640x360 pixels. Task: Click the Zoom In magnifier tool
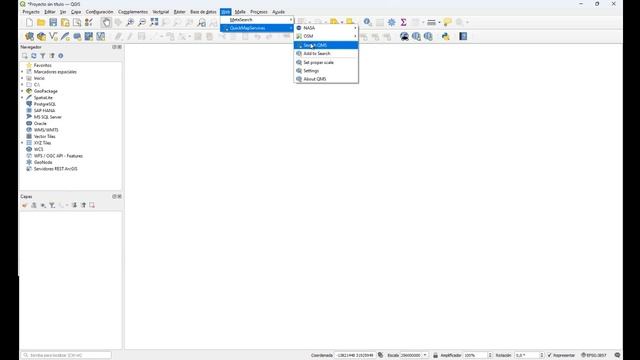coord(130,22)
